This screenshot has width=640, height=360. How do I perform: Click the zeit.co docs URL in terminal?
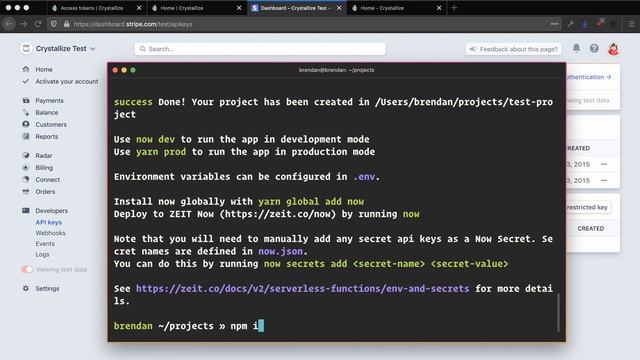[x=302, y=289]
